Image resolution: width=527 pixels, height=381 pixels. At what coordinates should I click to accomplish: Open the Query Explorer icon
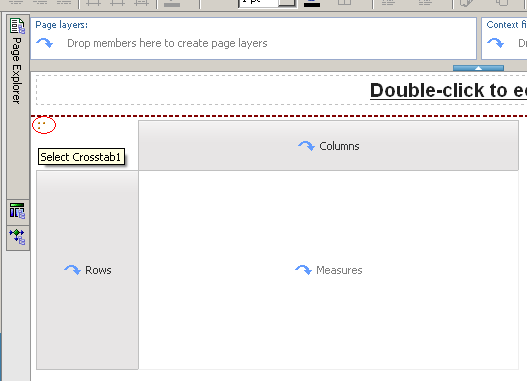pyautogui.click(x=18, y=212)
